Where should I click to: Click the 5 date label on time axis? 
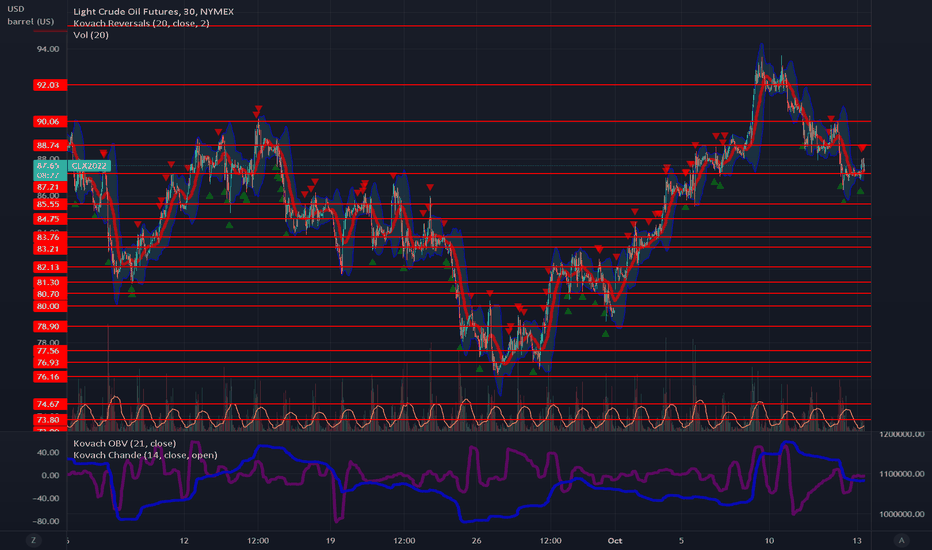pyautogui.click(x=681, y=540)
